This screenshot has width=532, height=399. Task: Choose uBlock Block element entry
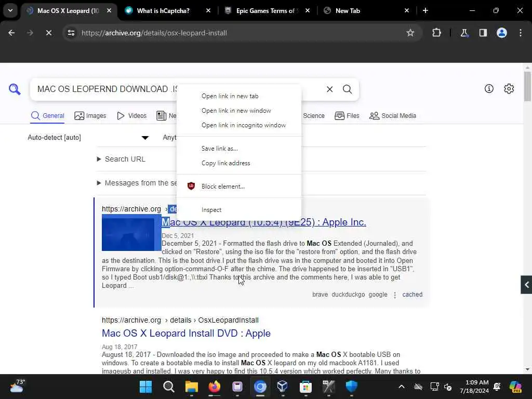[x=239, y=187]
